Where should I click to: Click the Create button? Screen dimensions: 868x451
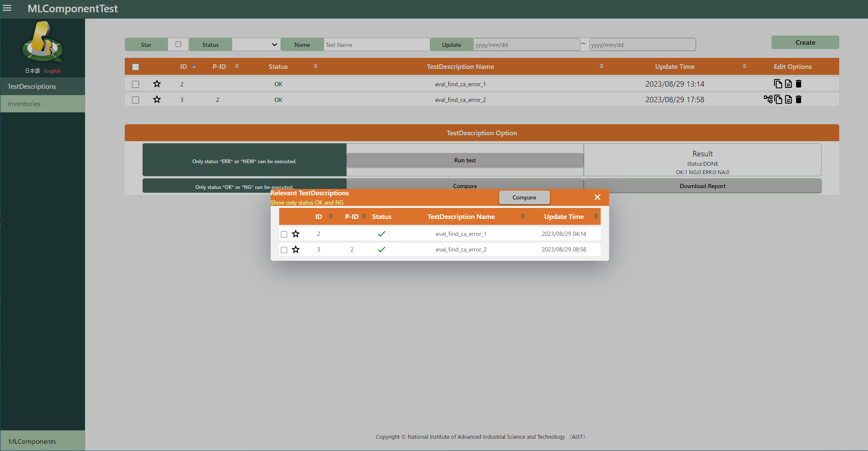805,42
